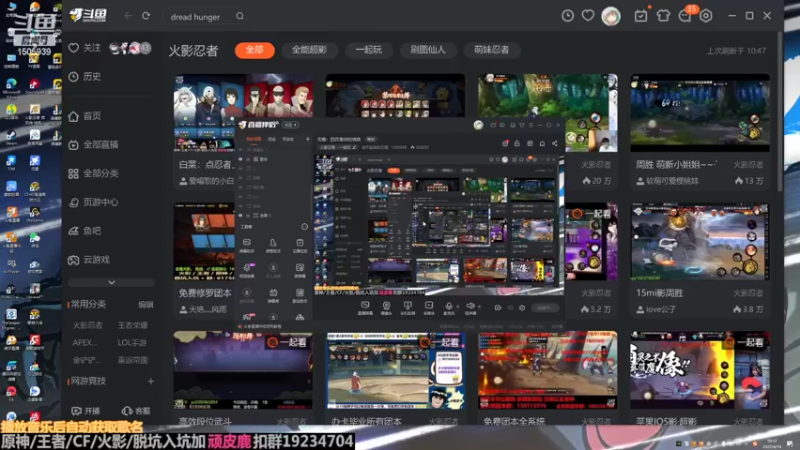Open the dropdown pill beside stream tool title
The height and width of the screenshot is (450, 800).
(290, 125)
